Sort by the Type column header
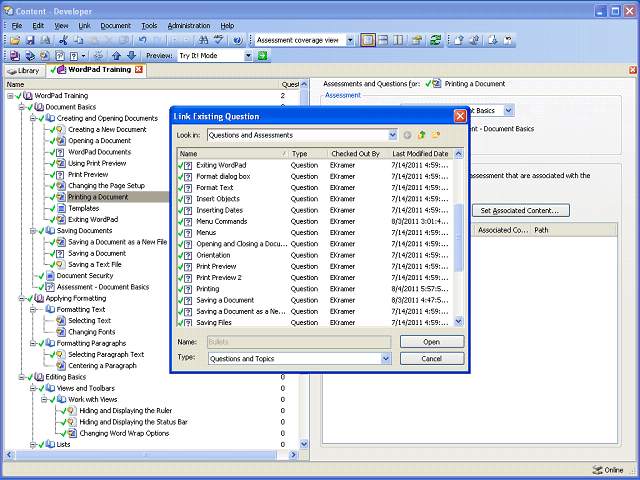640x480 pixels. click(309, 154)
